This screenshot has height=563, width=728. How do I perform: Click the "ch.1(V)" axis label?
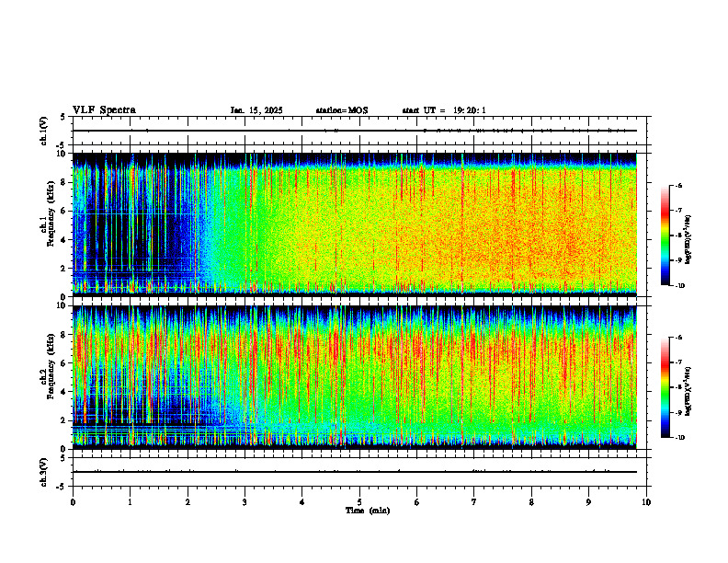click(x=43, y=131)
